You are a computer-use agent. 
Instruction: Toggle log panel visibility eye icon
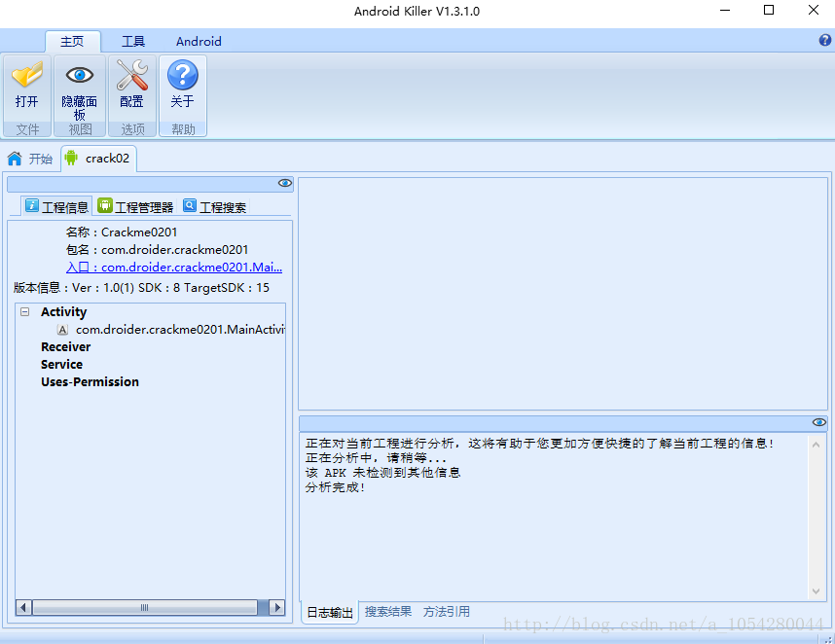819,422
